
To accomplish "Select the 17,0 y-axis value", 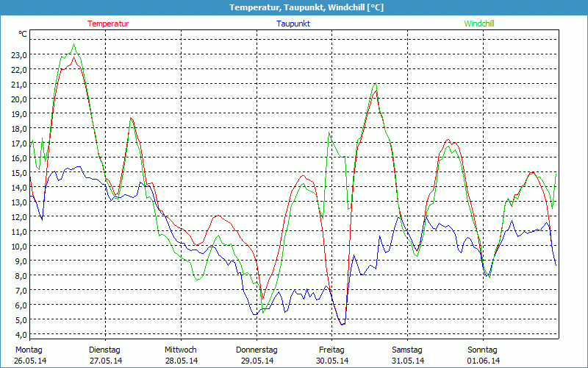I will click(19, 143).
